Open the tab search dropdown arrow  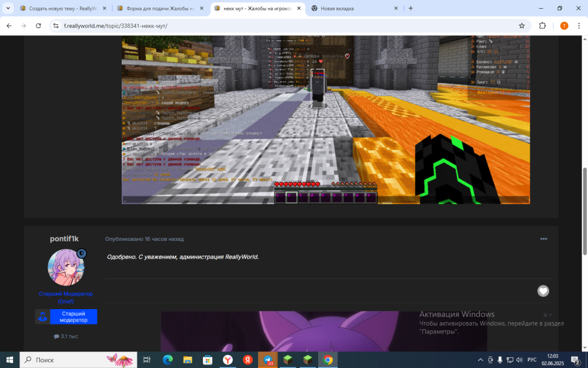click(x=8, y=8)
